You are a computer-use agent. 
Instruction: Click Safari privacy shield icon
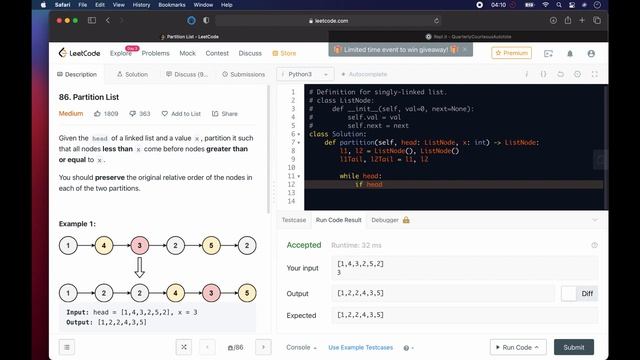click(x=206, y=20)
